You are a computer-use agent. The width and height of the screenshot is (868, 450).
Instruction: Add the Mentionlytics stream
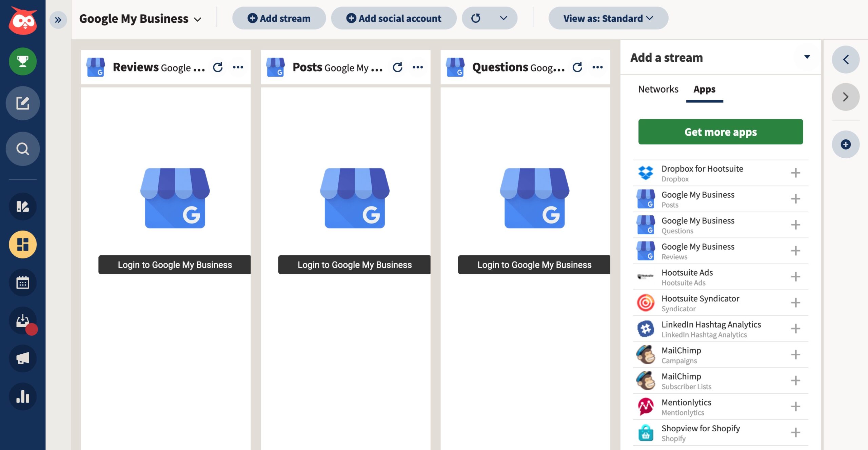pos(795,407)
